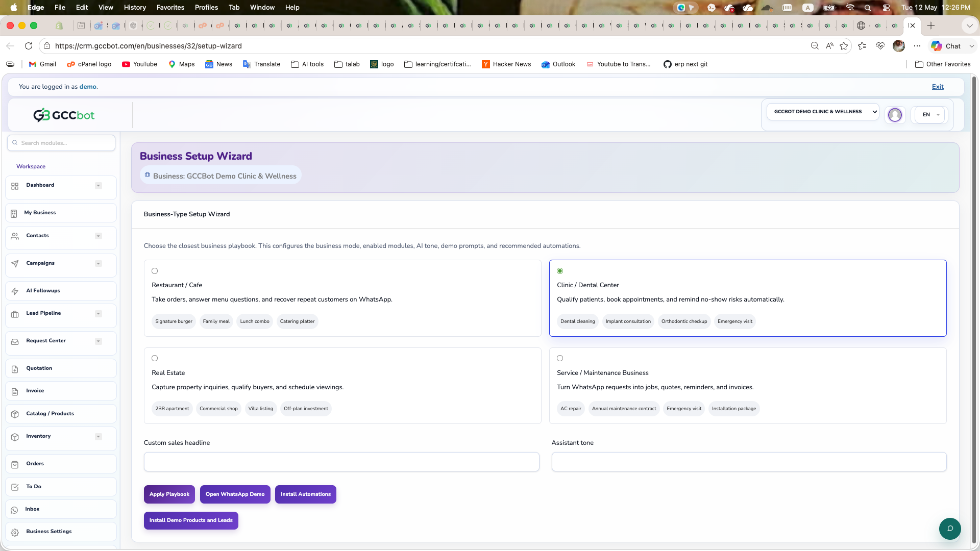Viewport: 980px width, 551px height.
Task: Select the Clinic / Dental Center radio
Action: 560,271
